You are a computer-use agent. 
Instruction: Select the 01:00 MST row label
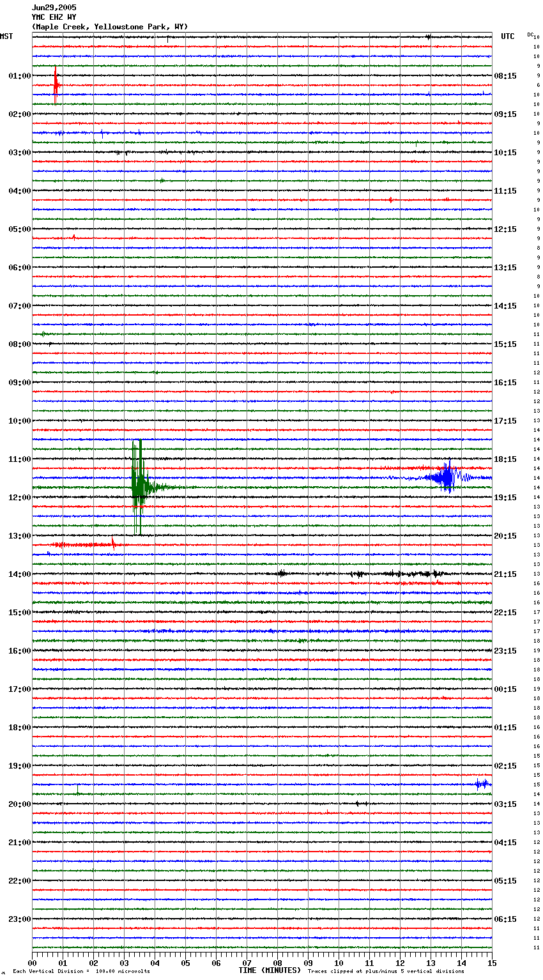20,76
